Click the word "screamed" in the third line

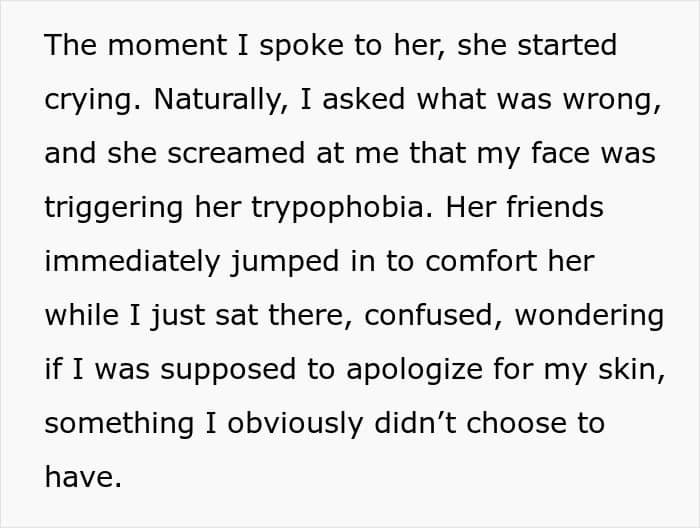point(236,153)
